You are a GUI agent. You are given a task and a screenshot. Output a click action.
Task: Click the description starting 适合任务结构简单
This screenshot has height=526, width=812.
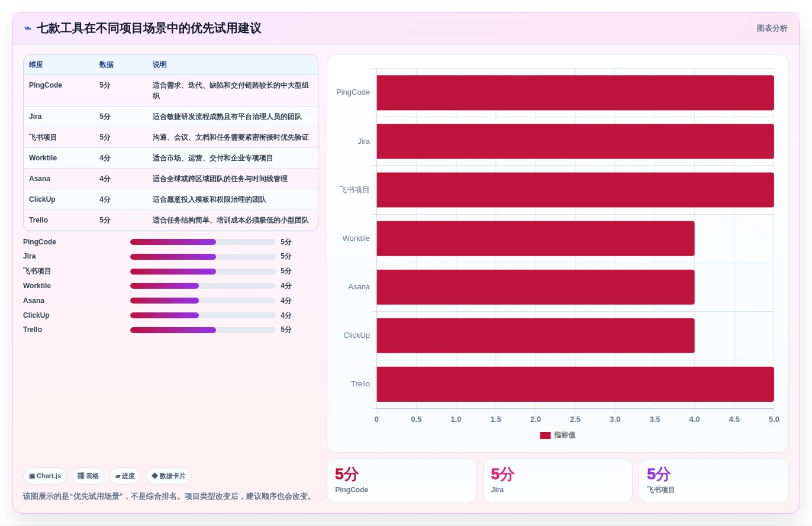click(231, 220)
